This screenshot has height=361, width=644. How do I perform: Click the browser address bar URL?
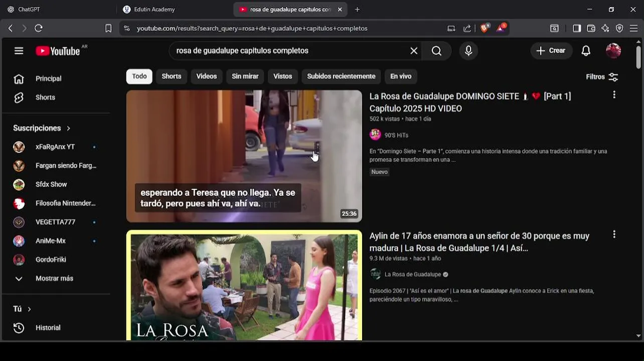tap(252, 28)
